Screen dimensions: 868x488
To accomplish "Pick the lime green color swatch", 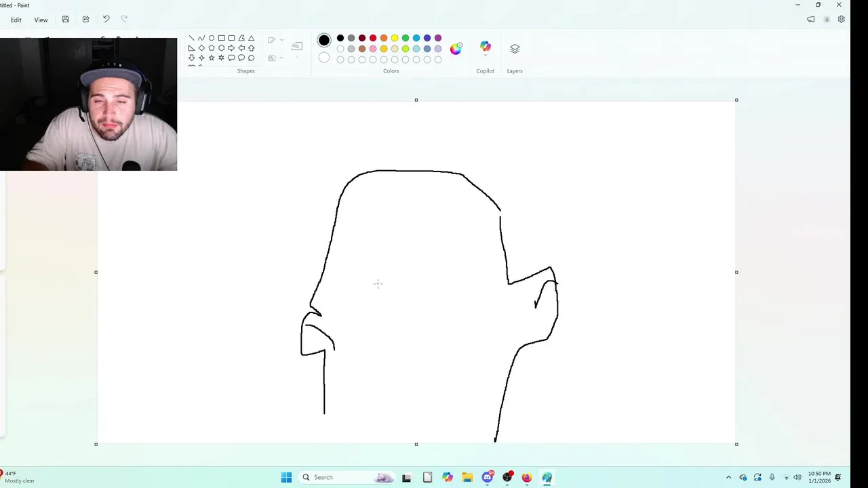I will click(406, 49).
